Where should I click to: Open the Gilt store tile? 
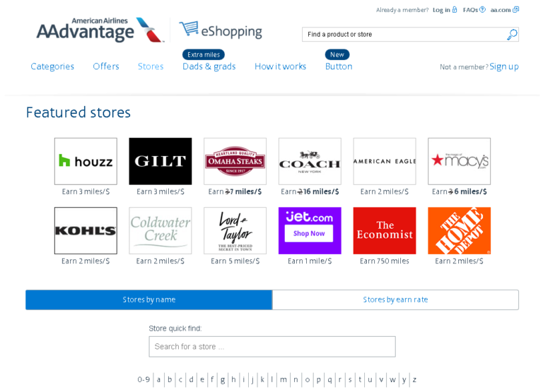click(x=160, y=161)
